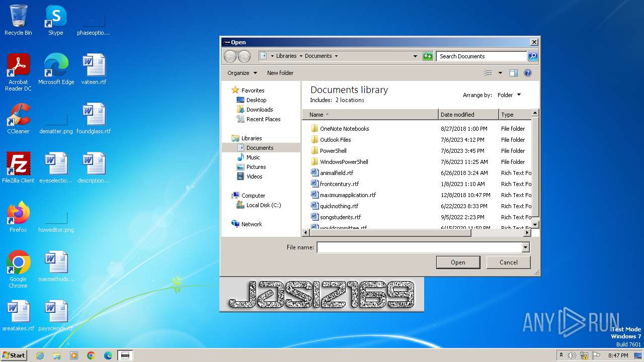
Task: Click the green Refresh button beside address bar
Action: click(x=428, y=56)
